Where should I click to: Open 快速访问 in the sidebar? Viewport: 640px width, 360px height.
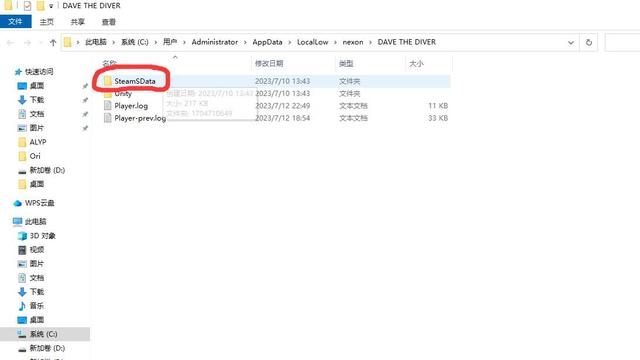39,72
